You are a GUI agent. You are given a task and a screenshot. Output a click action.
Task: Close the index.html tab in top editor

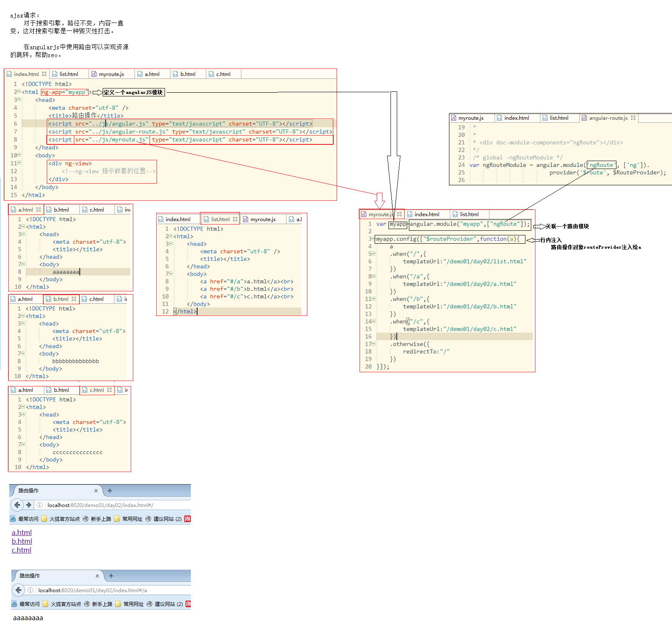click(44, 74)
